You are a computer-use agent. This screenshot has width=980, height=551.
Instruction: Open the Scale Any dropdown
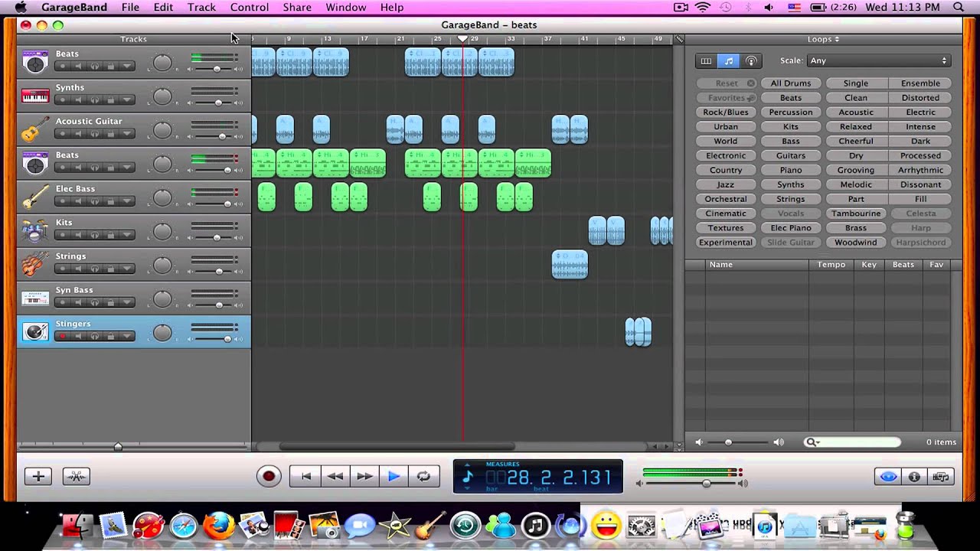[878, 60]
